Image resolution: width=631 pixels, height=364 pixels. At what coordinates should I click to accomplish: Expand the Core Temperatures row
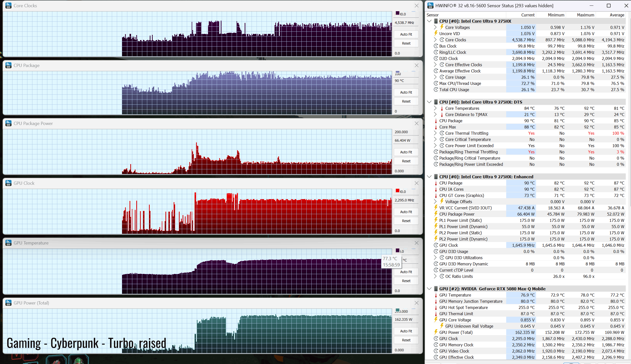click(435, 108)
